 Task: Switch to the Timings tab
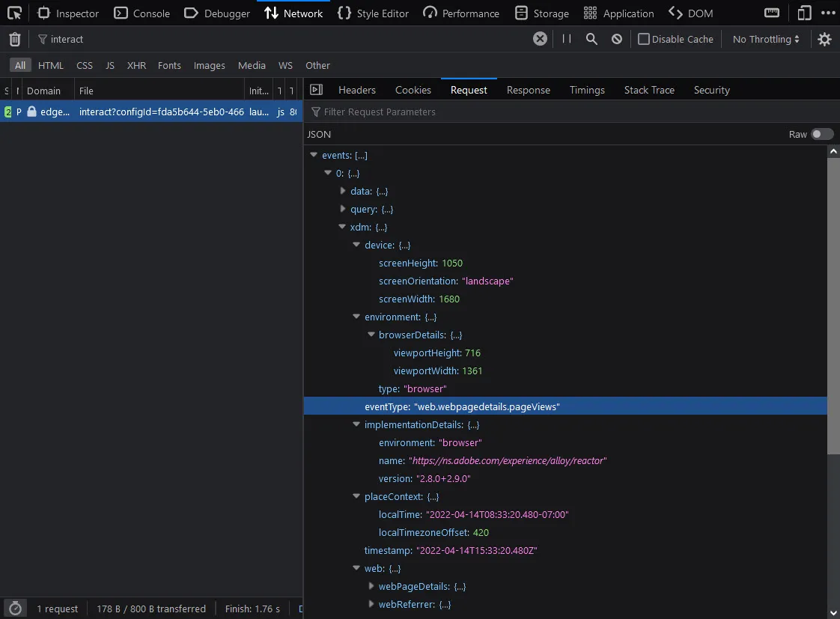pyautogui.click(x=587, y=90)
